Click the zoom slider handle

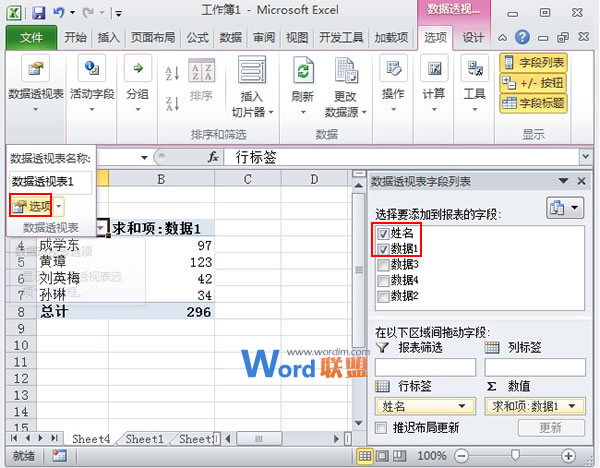[x=515, y=455]
